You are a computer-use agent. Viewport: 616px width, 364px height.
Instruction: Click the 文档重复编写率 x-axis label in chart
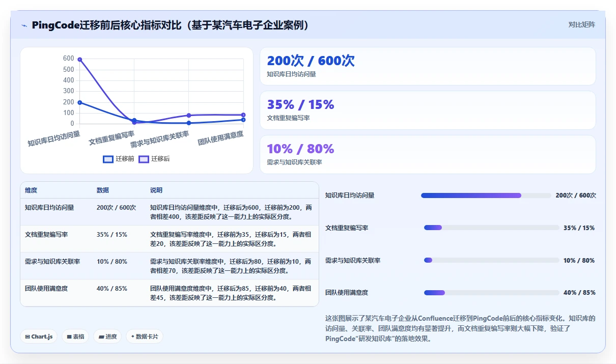coord(111,138)
